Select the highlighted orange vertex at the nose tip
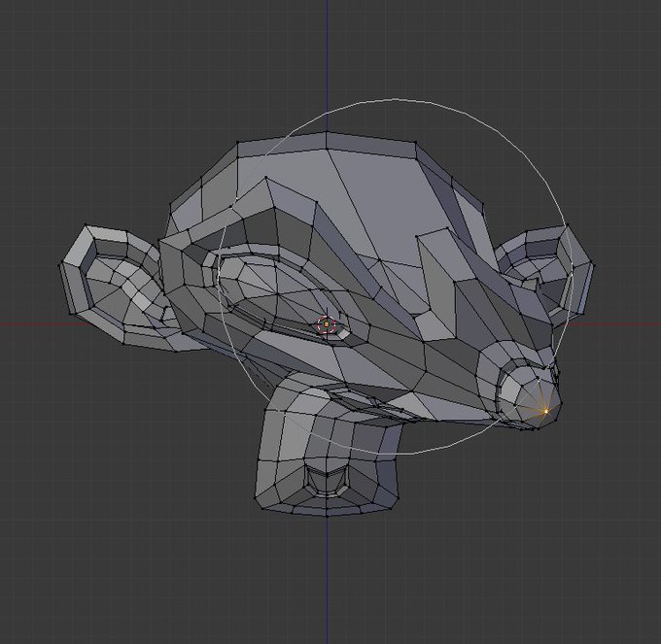This screenshot has height=644, width=661. click(546, 411)
